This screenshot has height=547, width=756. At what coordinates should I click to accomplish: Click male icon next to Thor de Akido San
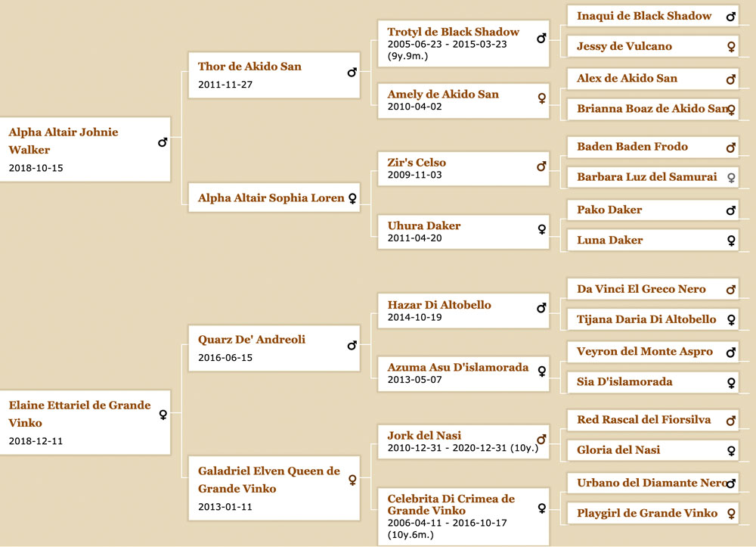click(x=352, y=73)
